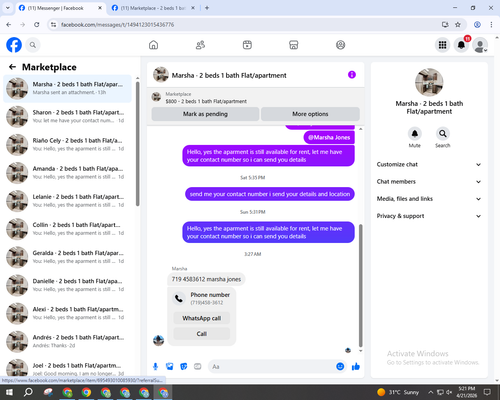Open emoji picker smiley icon
Image resolution: width=500 pixels, height=400 pixels.
pyautogui.click(x=340, y=367)
